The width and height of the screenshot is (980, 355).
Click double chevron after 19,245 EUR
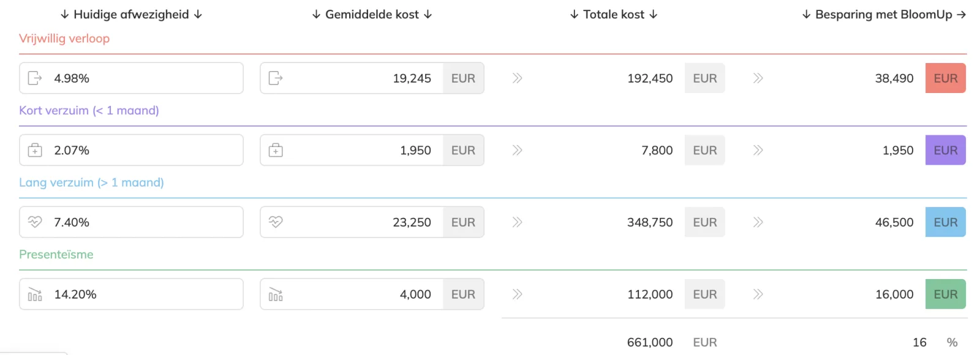coord(517,78)
